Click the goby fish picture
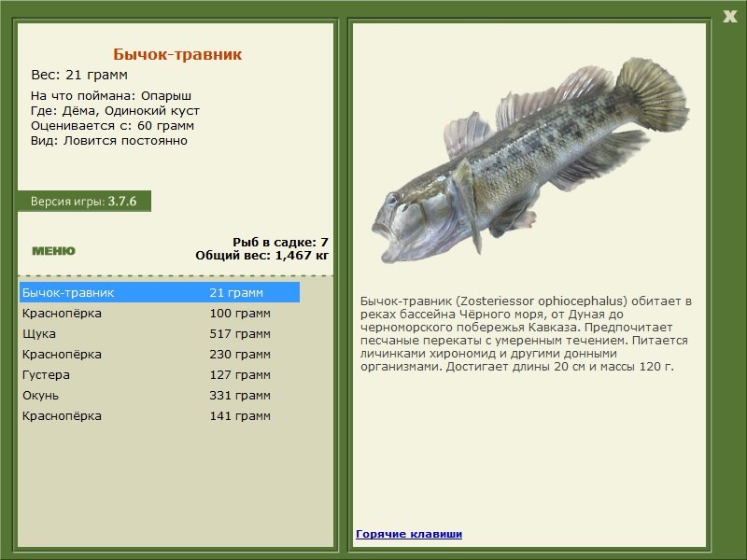Image resolution: width=747 pixels, height=560 pixels. point(529,160)
